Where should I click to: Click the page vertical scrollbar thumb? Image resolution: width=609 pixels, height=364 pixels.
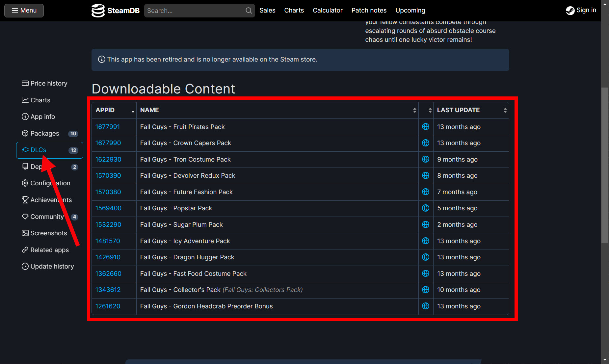click(605, 166)
